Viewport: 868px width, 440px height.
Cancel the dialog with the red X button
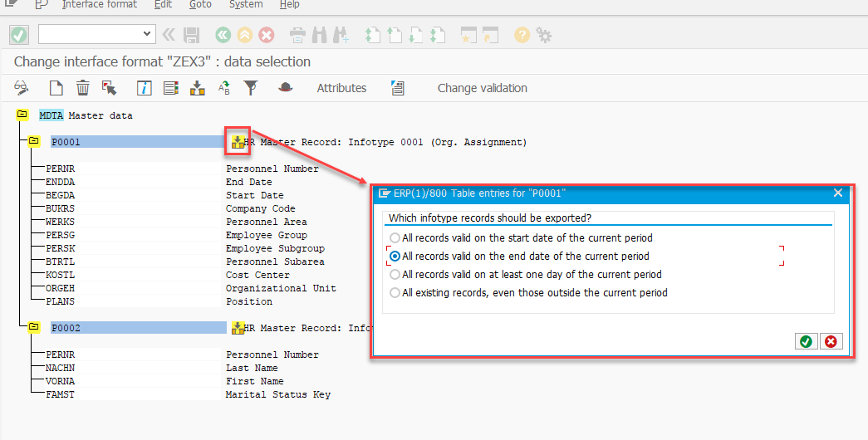click(x=831, y=341)
